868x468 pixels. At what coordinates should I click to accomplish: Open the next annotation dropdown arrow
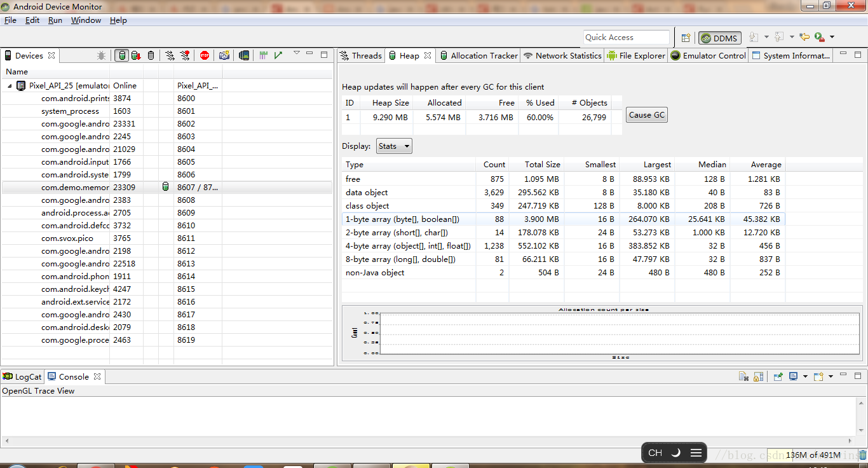pos(766,38)
